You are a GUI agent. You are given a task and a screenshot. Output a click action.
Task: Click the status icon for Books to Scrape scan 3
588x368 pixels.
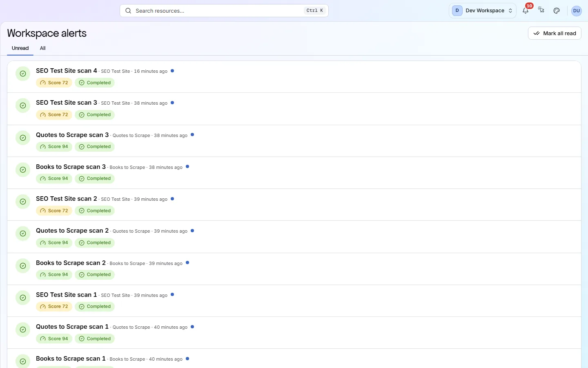[x=23, y=170]
